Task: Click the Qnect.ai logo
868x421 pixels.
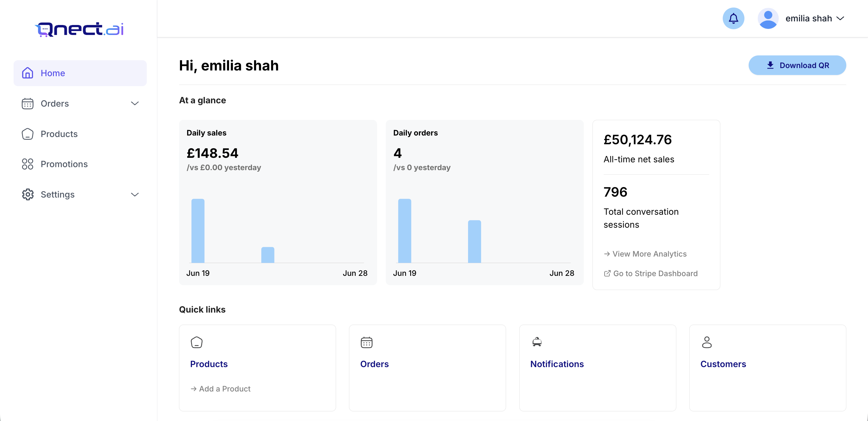Action: coord(79,29)
